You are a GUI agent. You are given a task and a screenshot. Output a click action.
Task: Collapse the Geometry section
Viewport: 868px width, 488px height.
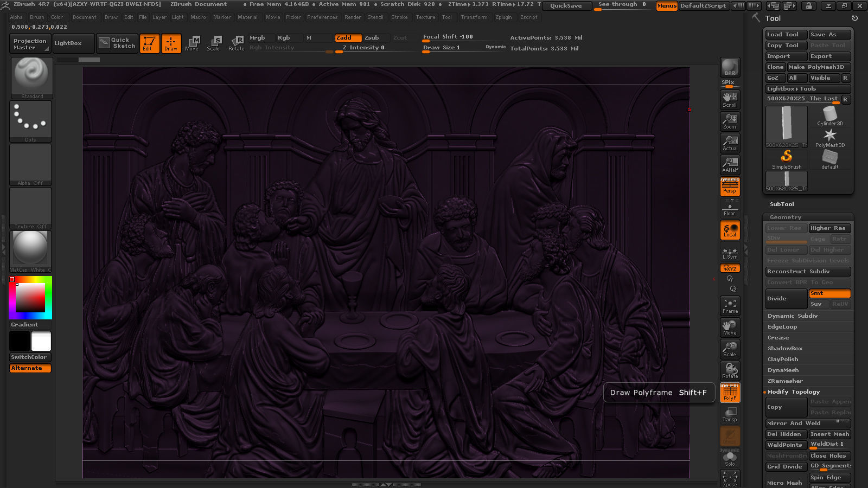pos(786,217)
